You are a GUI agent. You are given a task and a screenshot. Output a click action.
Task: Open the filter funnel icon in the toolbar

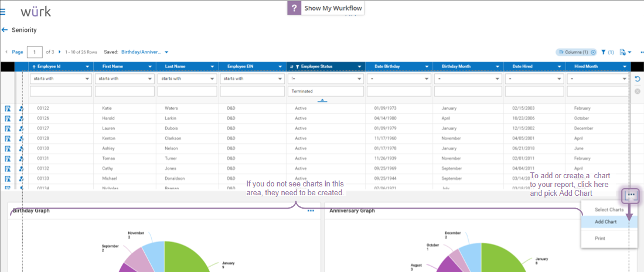coord(604,52)
